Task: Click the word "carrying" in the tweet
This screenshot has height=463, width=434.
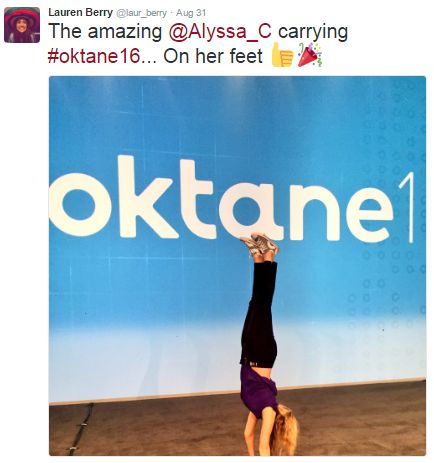Action: coord(313,33)
